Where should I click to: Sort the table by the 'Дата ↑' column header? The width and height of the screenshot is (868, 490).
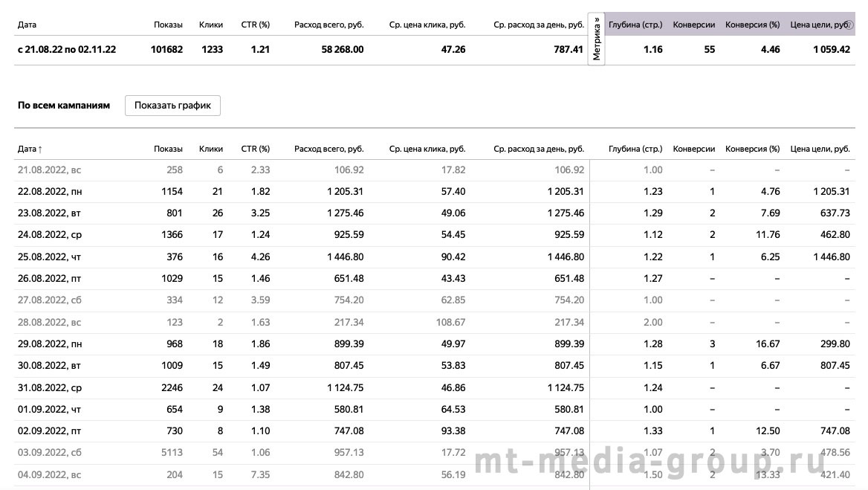[x=30, y=149]
